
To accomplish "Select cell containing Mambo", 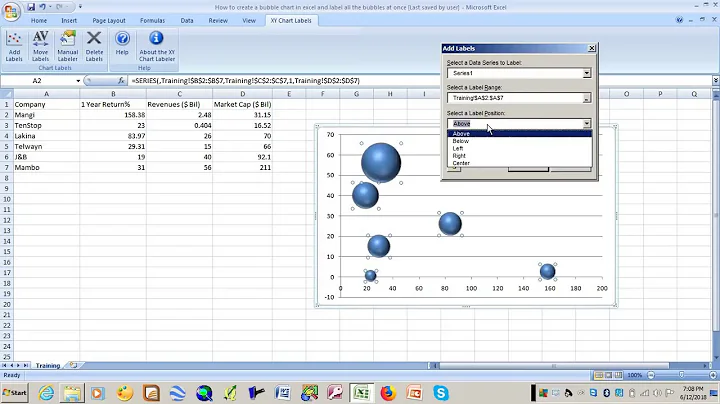I will [46, 168].
